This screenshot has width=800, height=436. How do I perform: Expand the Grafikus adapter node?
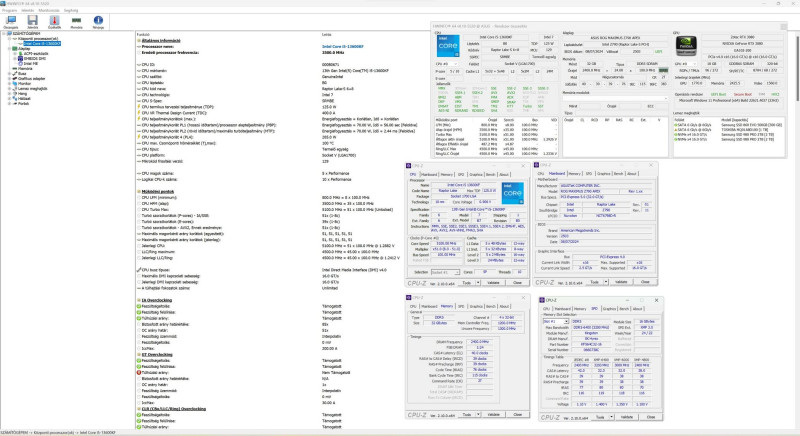click(9, 79)
